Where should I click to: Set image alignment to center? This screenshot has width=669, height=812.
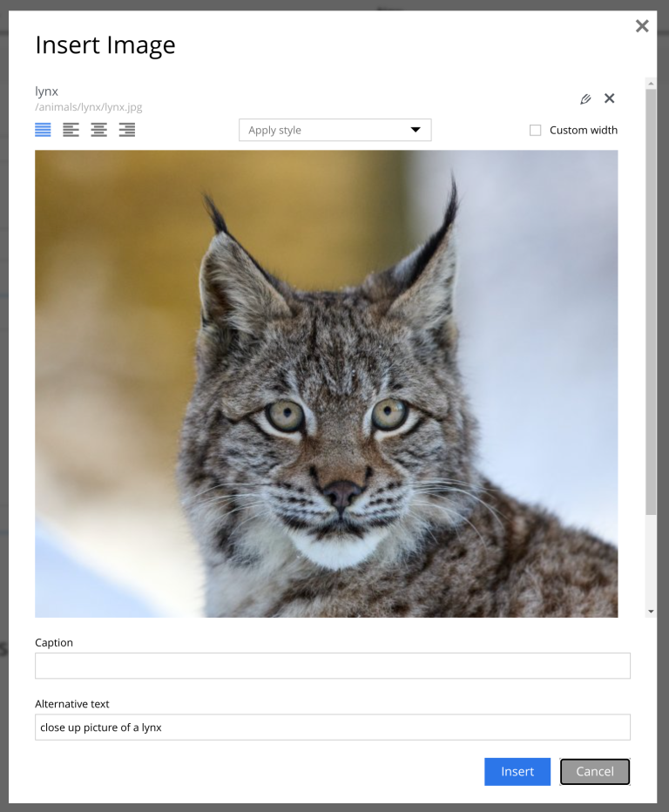click(99, 130)
